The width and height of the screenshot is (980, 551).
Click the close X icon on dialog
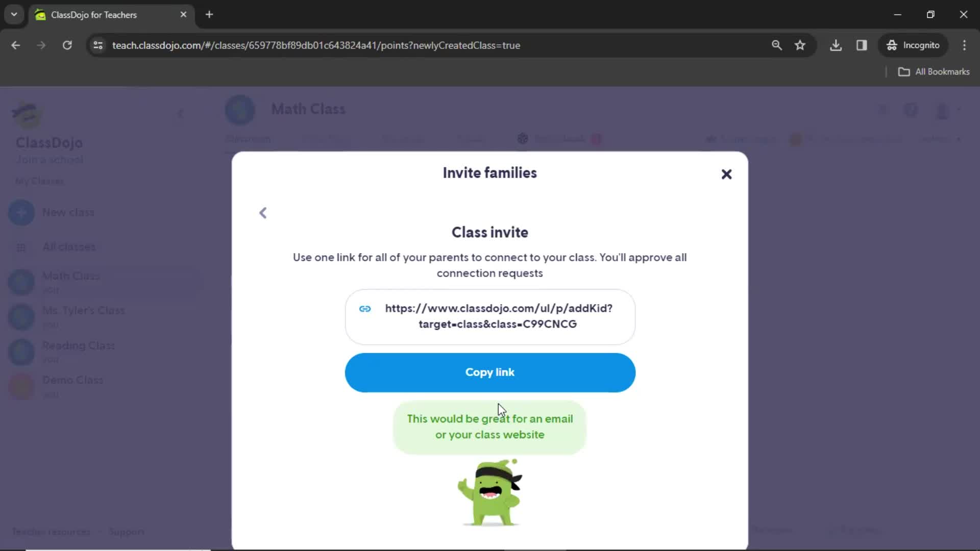click(727, 174)
